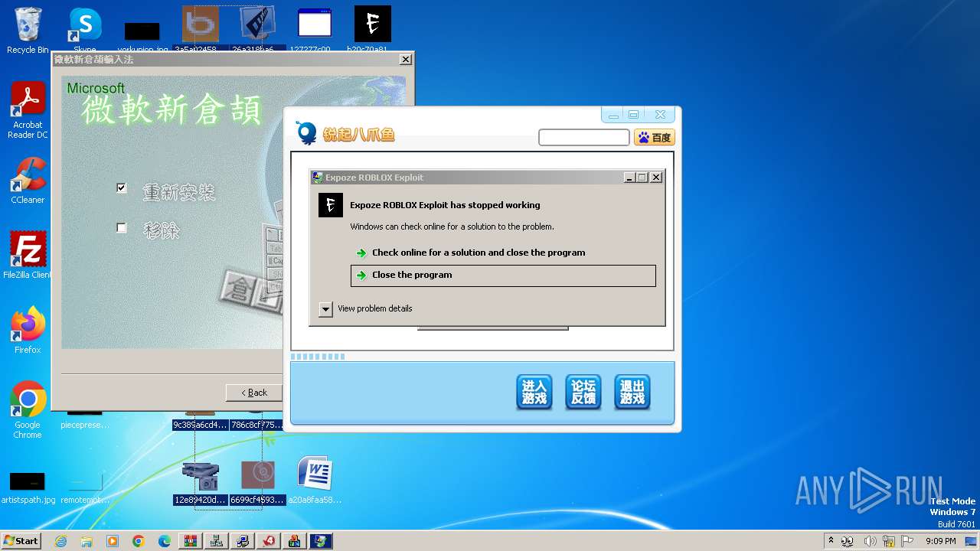Image resolution: width=980 pixels, height=551 pixels.
Task: Click Close the program option
Action: 503,275
